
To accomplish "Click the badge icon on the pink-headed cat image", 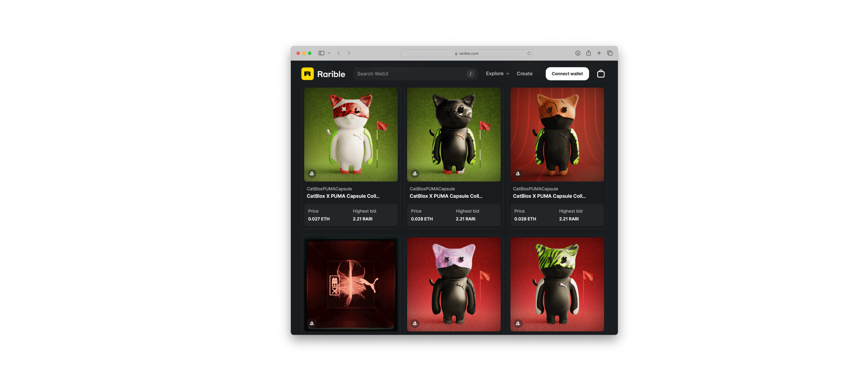I will [x=415, y=323].
